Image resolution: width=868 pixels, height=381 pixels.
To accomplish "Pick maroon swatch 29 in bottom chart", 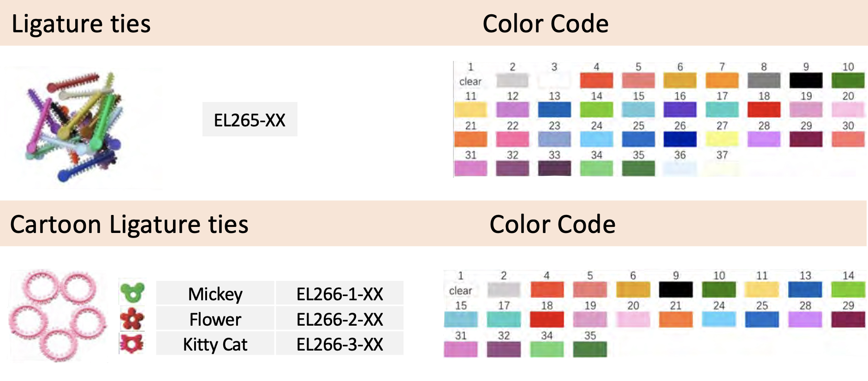I will pyautogui.click(x=848, y=320).
